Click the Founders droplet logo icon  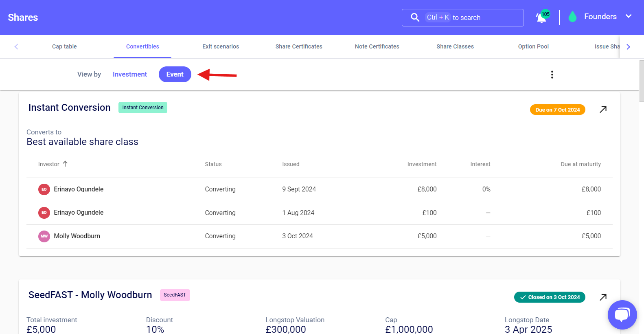tap(572, 17)
